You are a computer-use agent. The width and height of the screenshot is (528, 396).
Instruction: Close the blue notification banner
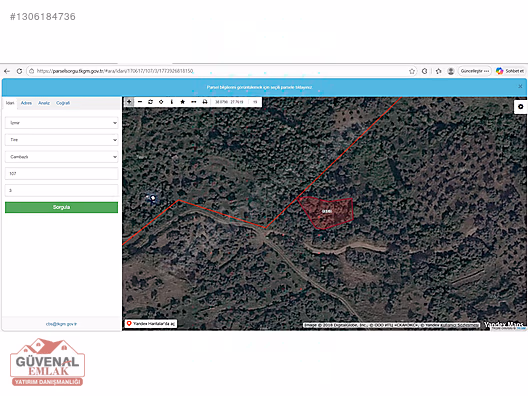coord(520,87)
